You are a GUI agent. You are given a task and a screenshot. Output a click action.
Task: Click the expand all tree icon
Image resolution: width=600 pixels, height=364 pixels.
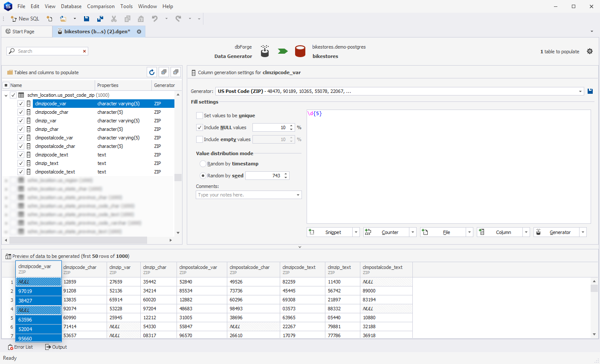click(164, 72)
